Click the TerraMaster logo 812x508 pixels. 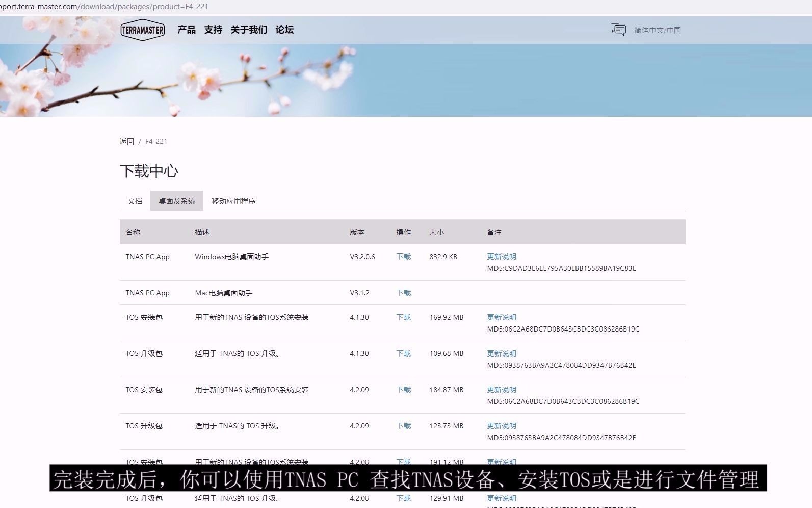pos(143,30)
